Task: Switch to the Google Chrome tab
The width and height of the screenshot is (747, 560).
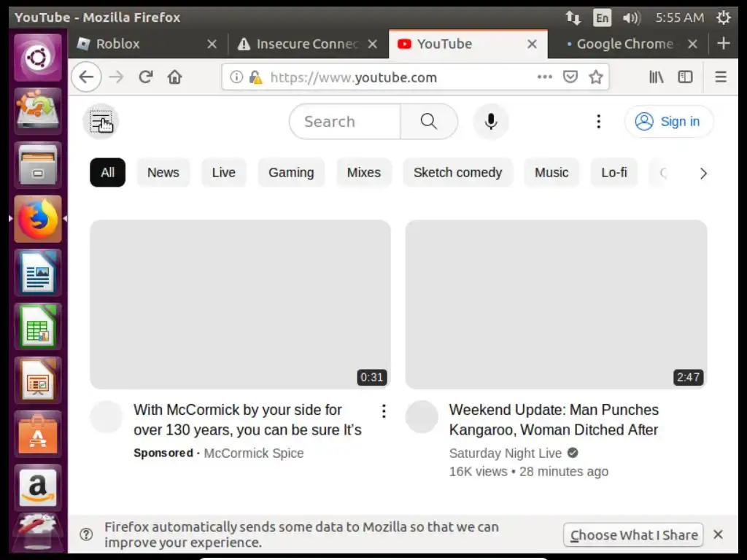Action: coord(624,44)
